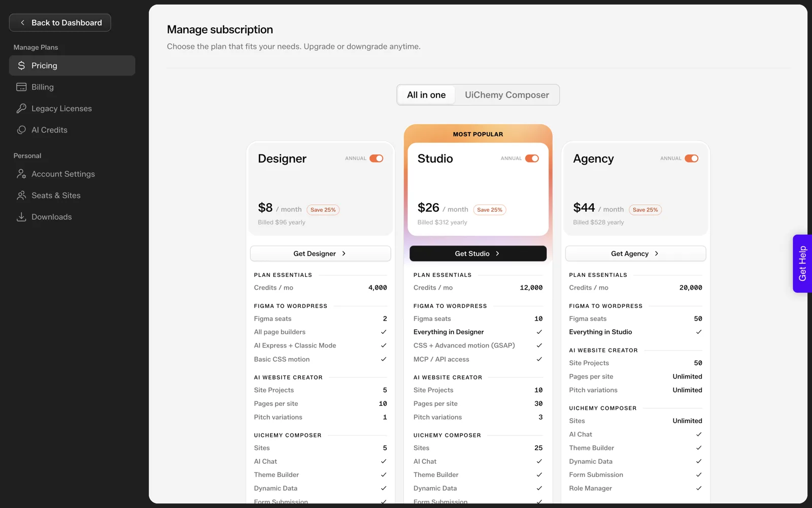This screenshot has height=508, width=812.
Task: Click the MOST POPULAR banner label
Action: coord(478,134)
